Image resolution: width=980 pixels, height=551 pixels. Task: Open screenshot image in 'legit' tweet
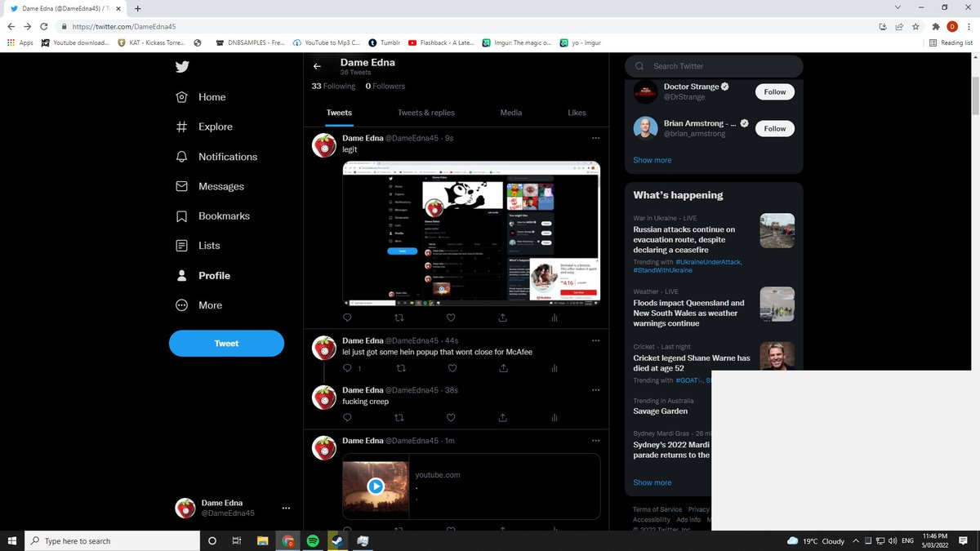pos(471,233)
